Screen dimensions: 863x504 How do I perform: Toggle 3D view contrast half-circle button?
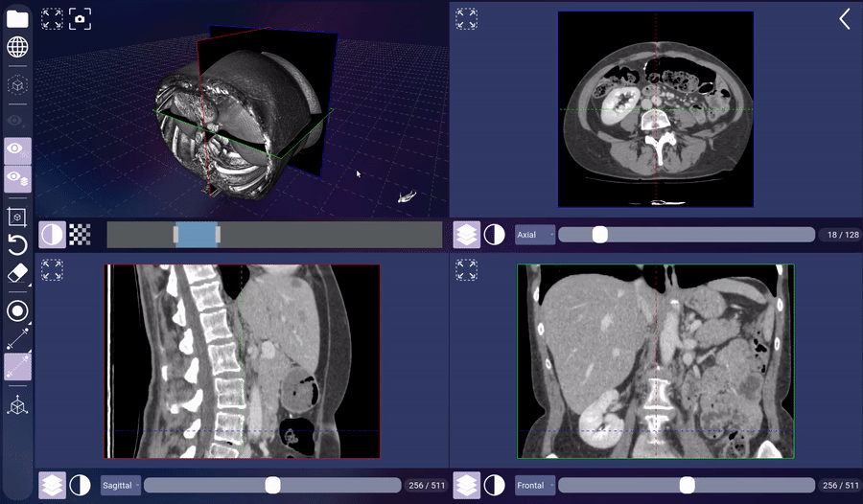pyautogui.click(x=52, y=235)
